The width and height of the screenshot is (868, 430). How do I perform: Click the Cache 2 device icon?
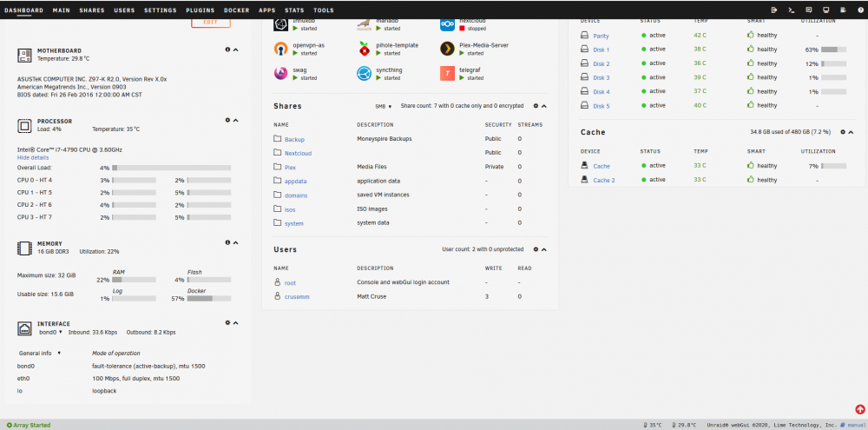584,179
